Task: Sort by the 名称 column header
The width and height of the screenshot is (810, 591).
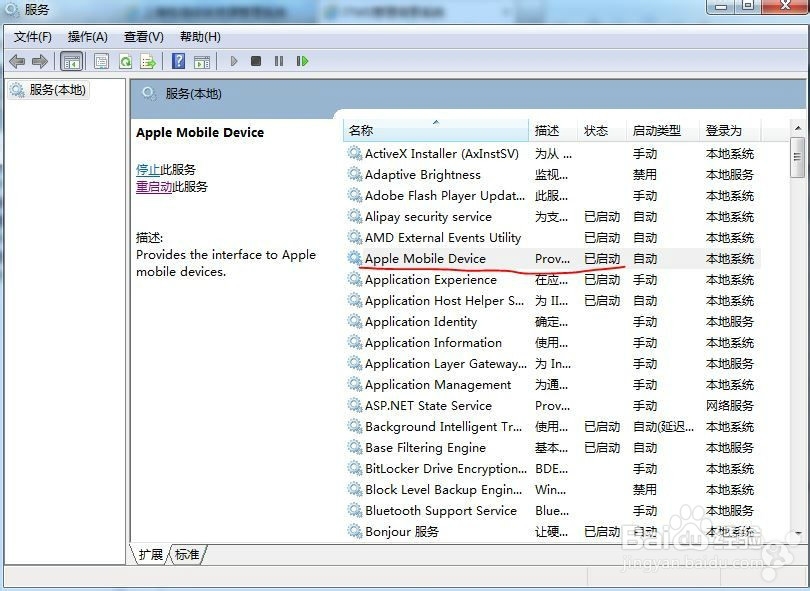Action: 435,130
